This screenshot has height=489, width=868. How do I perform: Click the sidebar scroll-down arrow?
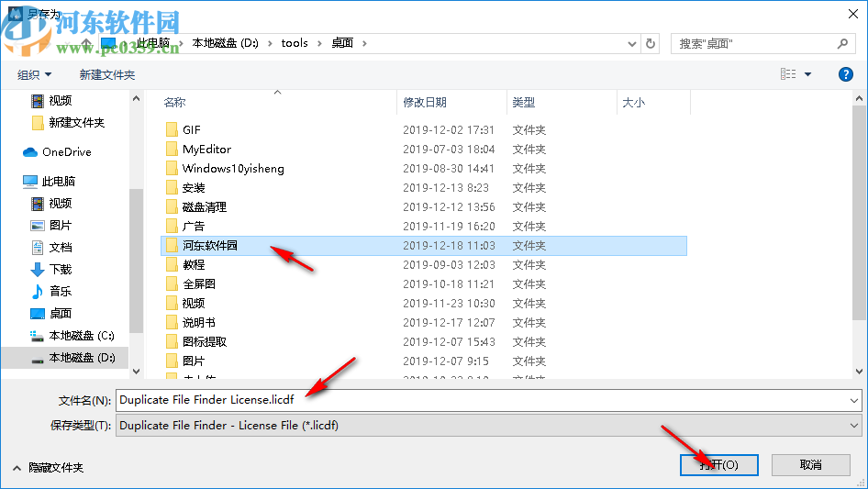136,372
